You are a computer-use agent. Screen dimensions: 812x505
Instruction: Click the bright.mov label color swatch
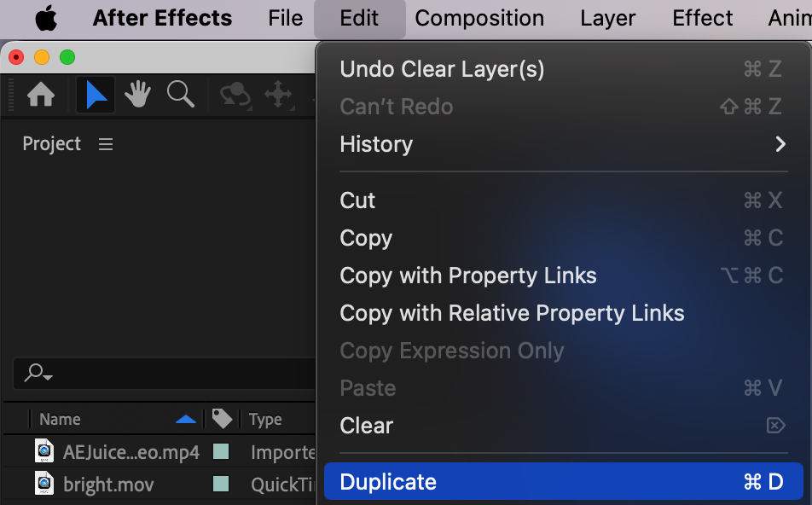click(x=221, y=485)
